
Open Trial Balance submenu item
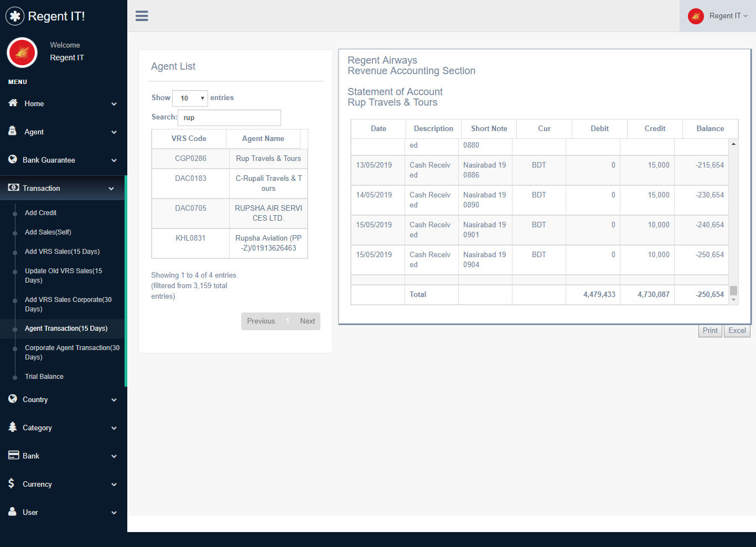click(44, 377)
